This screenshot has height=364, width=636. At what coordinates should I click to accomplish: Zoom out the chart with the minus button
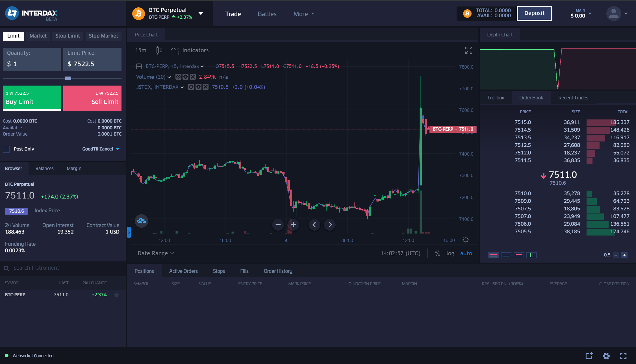click(x=278, y=225)
